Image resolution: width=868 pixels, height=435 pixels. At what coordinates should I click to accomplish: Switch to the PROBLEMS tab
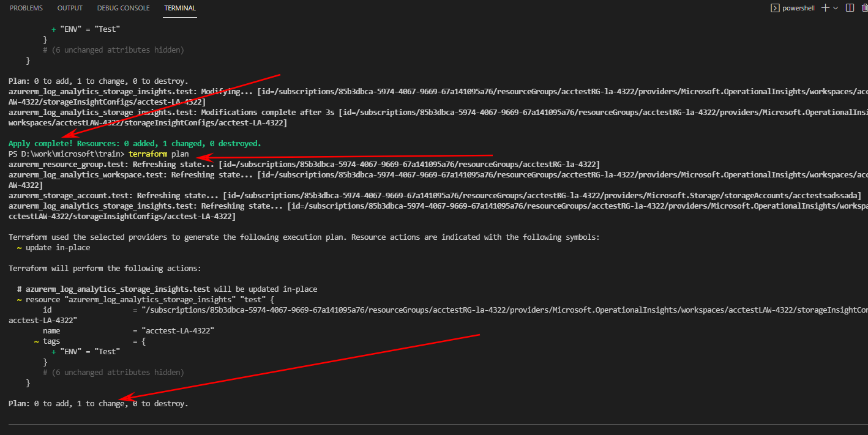click(26, 7)
